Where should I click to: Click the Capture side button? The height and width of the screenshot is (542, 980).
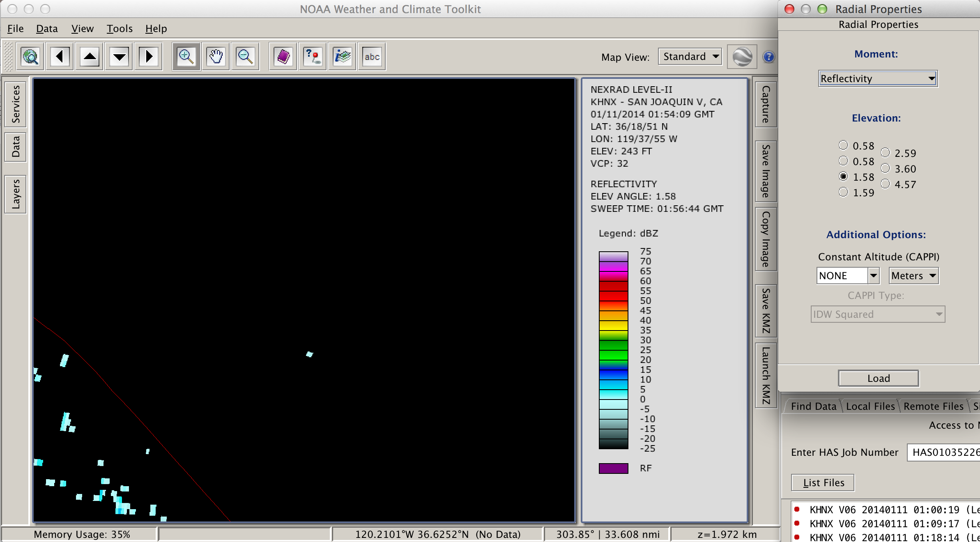click(766, 104)
